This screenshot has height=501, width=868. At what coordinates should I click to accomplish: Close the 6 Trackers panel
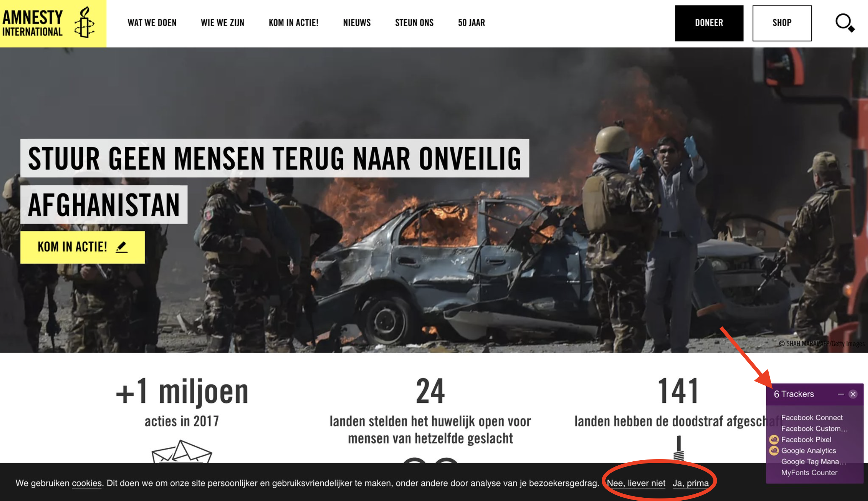point(853,394)
